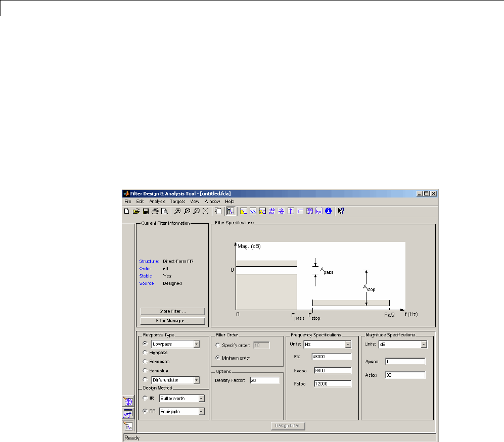
Task: Open a saved session with the folder icon
Action: coord(136,211)
